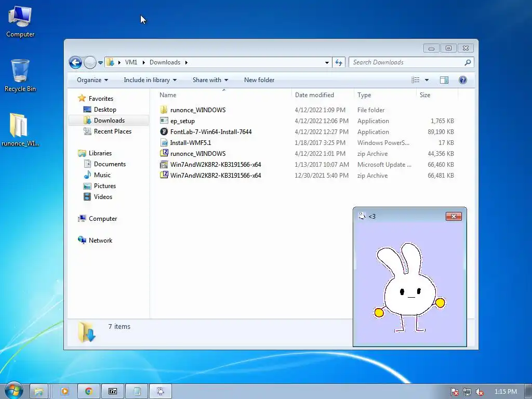Open recent pages dropdown next to nav arrows
The height and width of the screenshot is (399, 532).
pos(100,63)
